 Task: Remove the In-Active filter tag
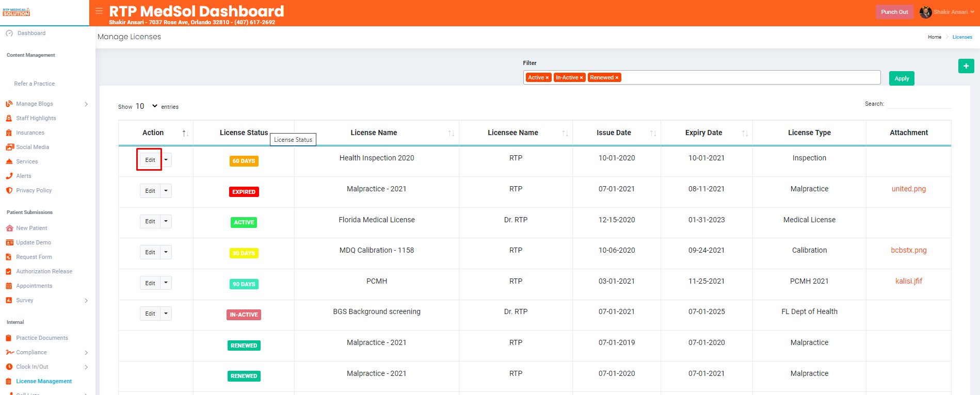(x=581, y=78)
